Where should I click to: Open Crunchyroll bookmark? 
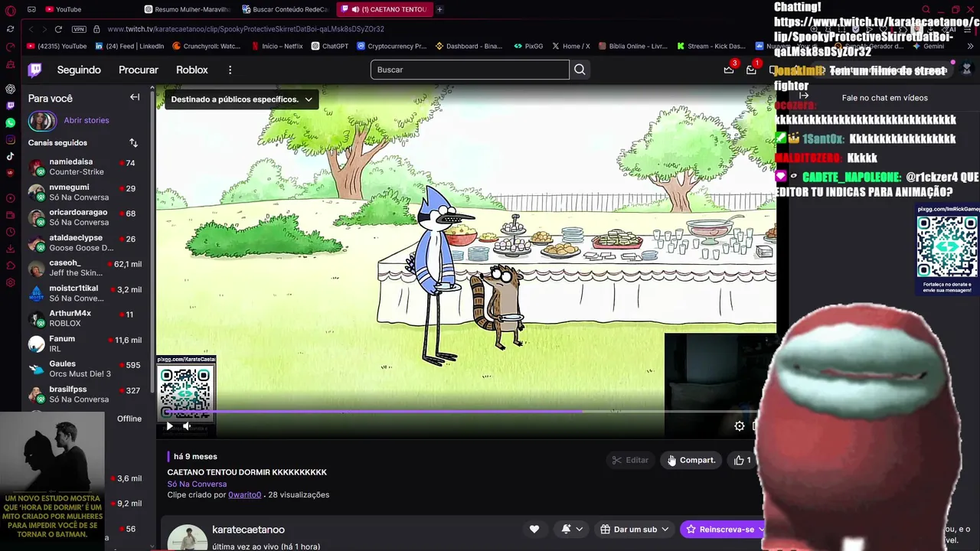[x=206, y=46]
